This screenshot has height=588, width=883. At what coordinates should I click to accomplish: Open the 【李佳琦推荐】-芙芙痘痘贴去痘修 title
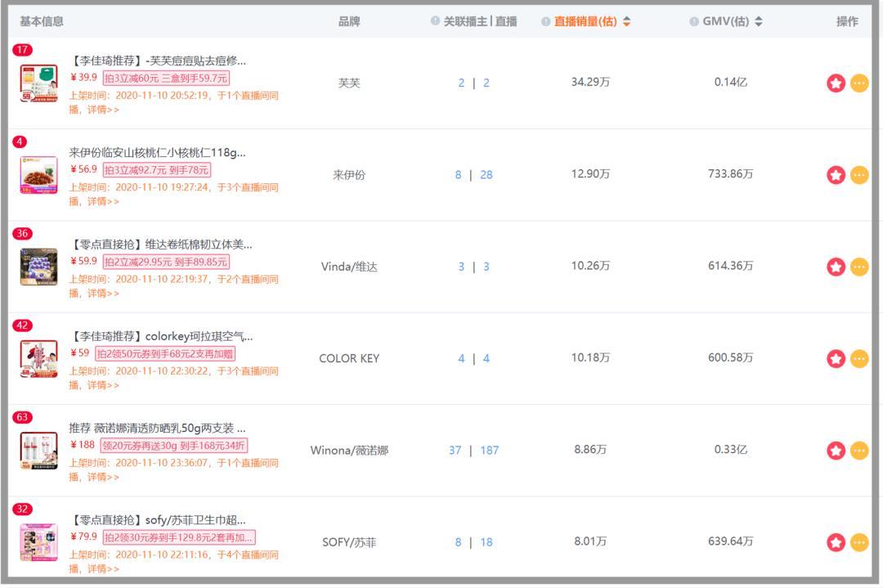click(158, 61)
